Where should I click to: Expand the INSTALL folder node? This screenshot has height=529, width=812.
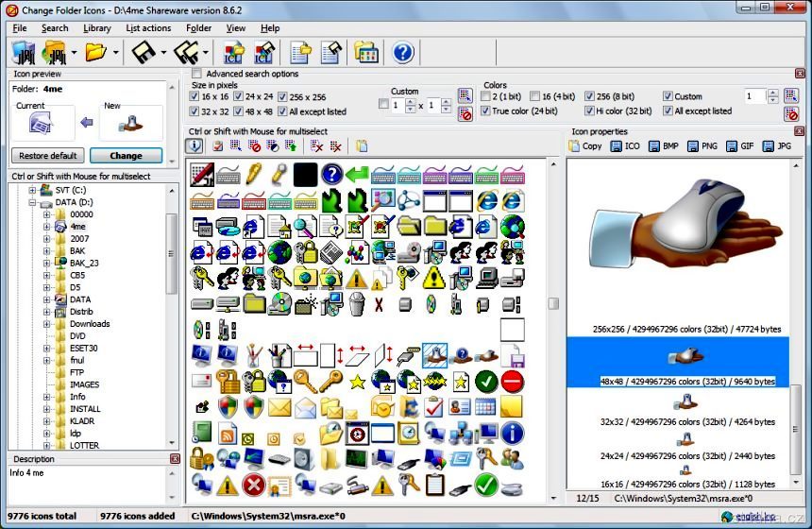pyautogui.click(x=46, y=409)
